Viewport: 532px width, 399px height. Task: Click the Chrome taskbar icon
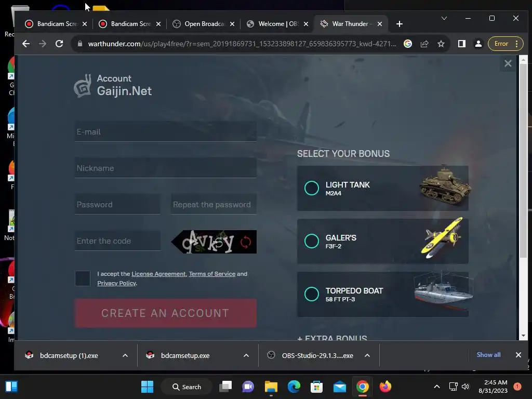362,387
